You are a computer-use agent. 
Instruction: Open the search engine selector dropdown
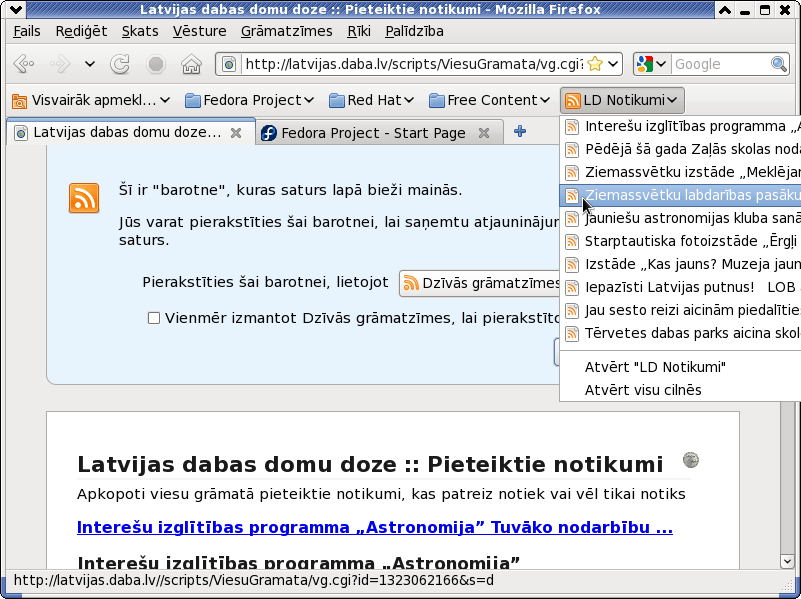[x=652, y=64]
